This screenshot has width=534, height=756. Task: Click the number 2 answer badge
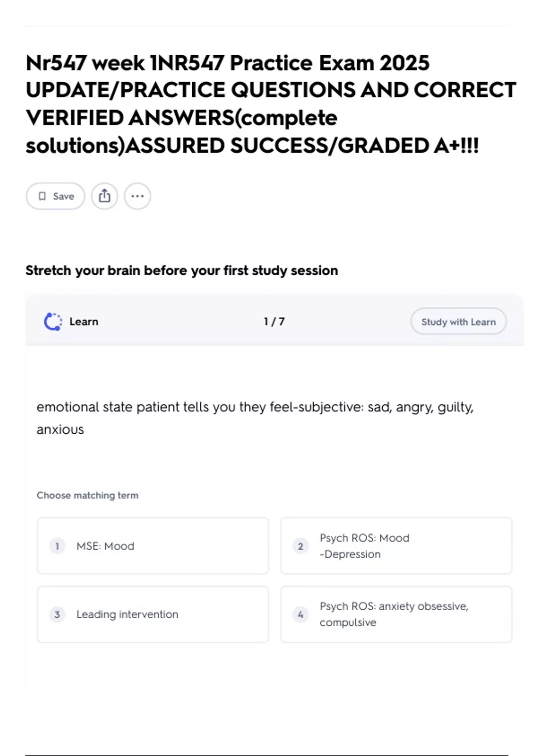coord(300,546)
